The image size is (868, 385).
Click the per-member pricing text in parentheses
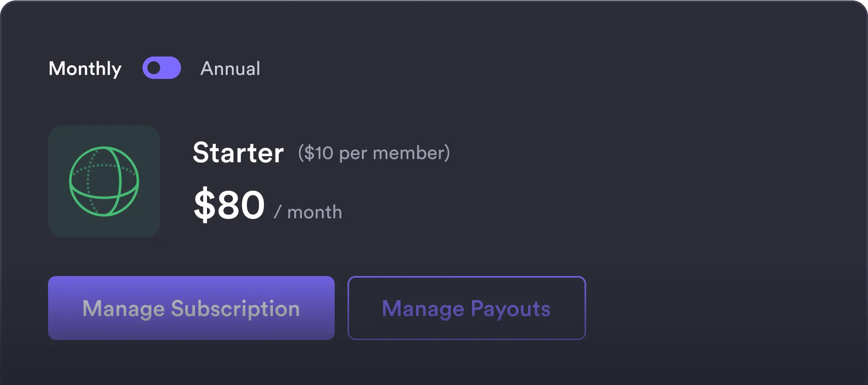pyautogui.click(x=374, y=153)
